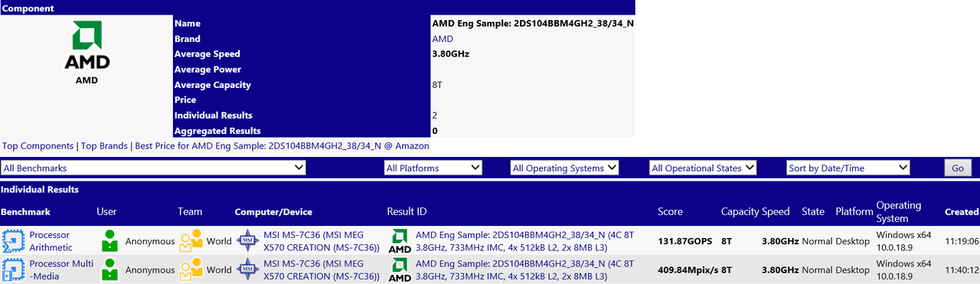
Task: Expand the All Operating Systems dropdown
Action: [x=564, y=168]
